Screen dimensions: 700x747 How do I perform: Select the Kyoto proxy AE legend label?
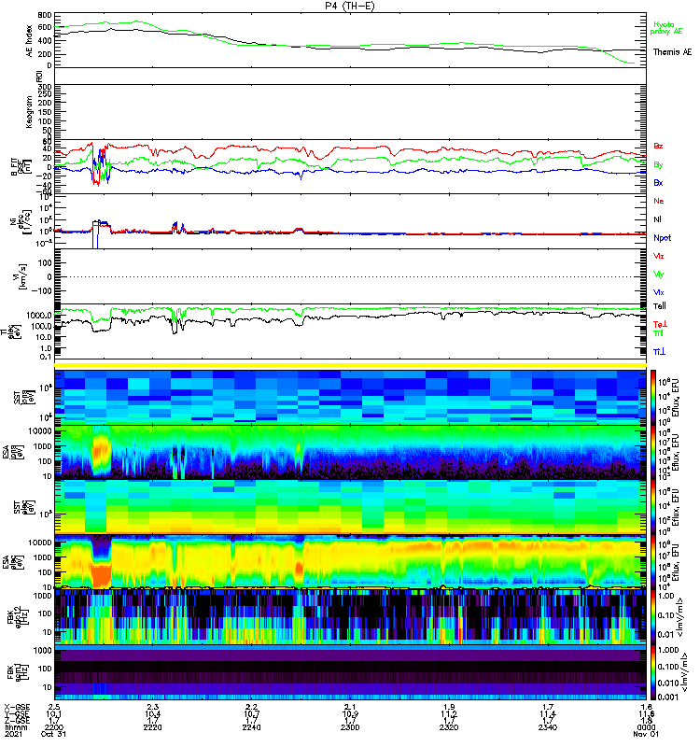point(666,28)
